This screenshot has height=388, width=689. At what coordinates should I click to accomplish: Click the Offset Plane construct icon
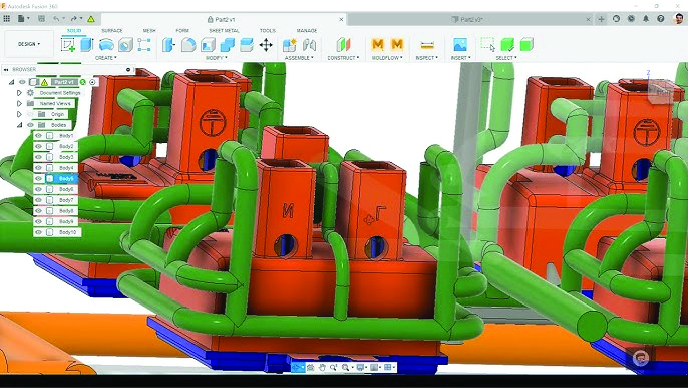point(343,44)
